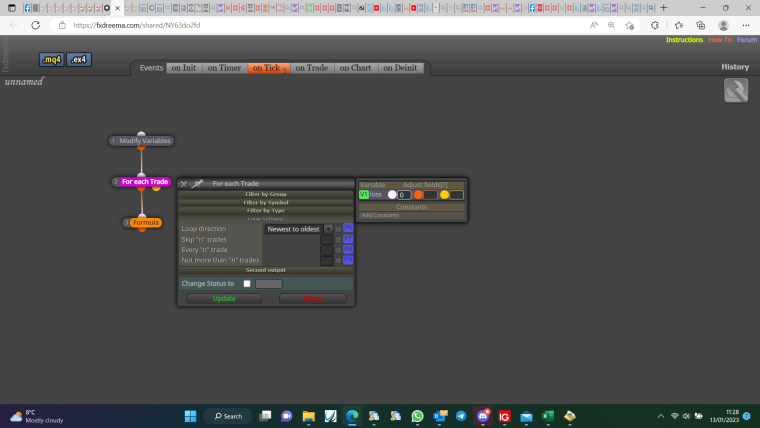Open the browser extensions icon
760x428 pixels.
655,25
